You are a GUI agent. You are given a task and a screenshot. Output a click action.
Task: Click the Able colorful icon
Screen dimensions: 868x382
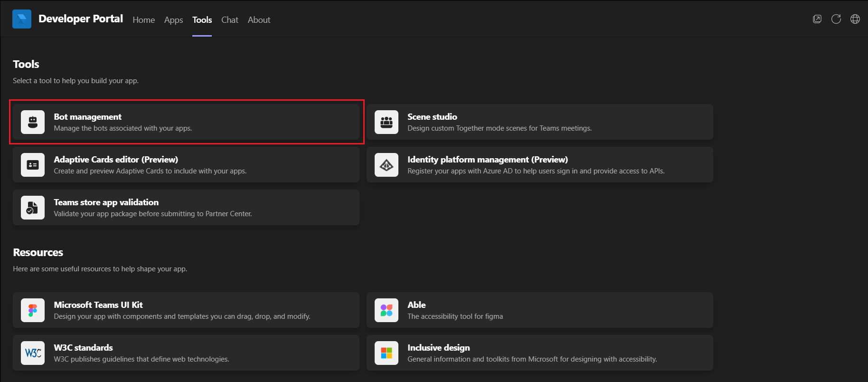pyautogui.click(x=387, y=310)
